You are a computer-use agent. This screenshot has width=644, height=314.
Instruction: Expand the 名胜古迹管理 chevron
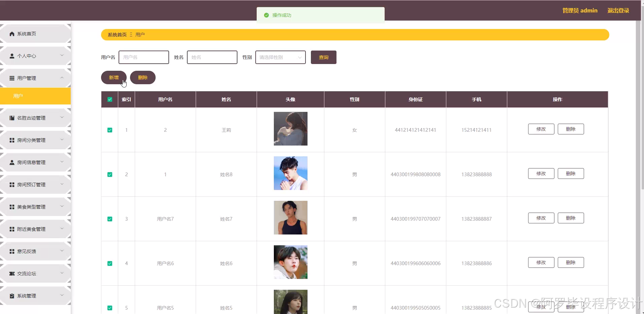pos(62,117)
